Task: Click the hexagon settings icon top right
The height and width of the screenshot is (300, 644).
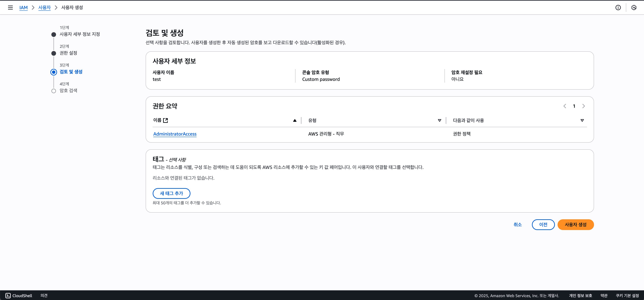Action: point(634,8)
